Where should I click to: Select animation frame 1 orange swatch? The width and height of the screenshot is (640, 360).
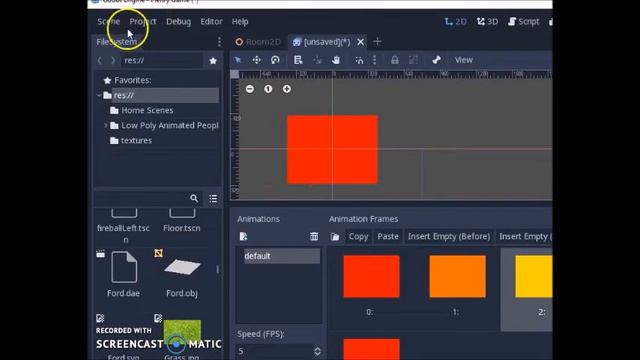click(457, 276)
